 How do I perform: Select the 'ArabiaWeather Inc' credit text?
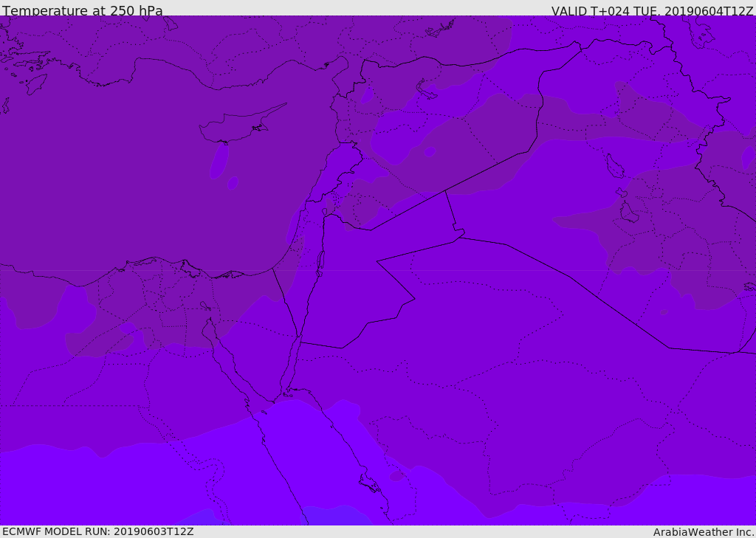[703, 532]
